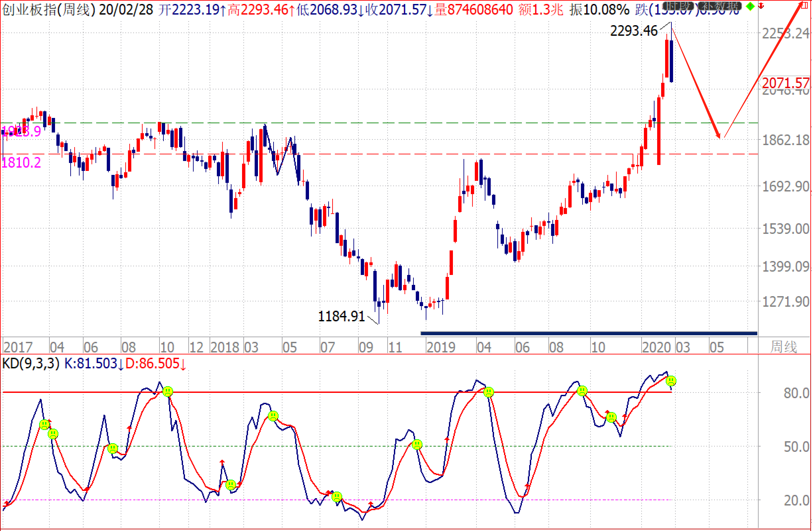Click the 2017 year label on the time axis

(x=18, y=347)
